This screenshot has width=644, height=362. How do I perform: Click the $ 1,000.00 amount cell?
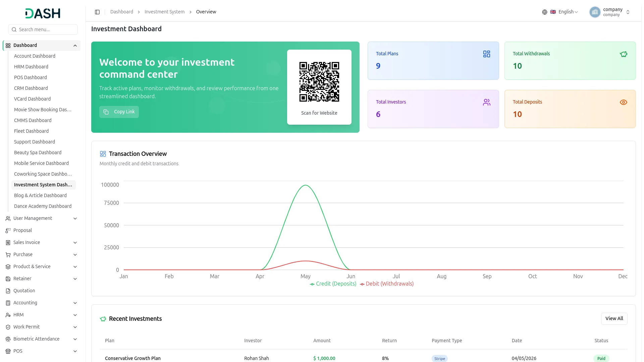tap(324, 358)
